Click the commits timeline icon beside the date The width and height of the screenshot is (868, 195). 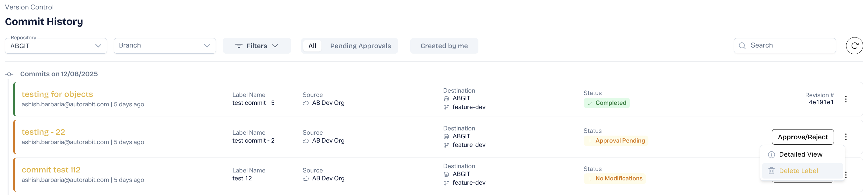point(9,74)
